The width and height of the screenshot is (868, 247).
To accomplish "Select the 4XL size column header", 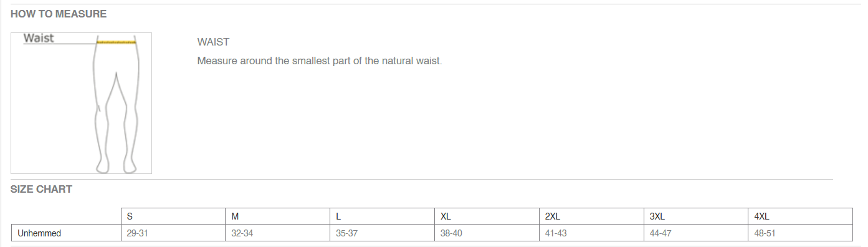I will point(801,216).
